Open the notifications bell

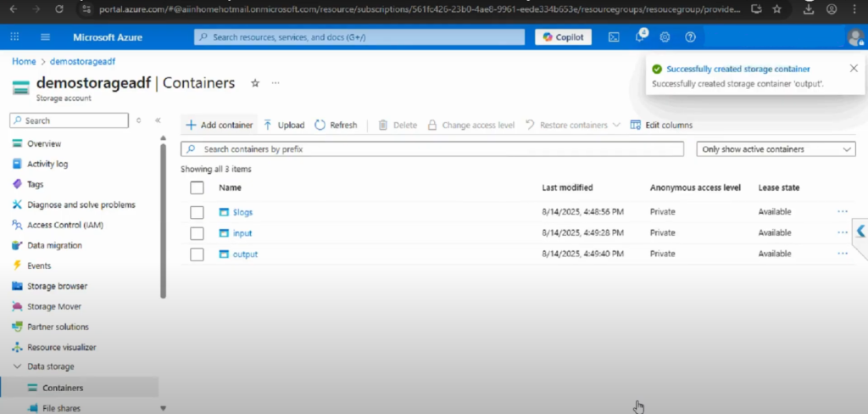pyautogui.click(x=640, y=36)
